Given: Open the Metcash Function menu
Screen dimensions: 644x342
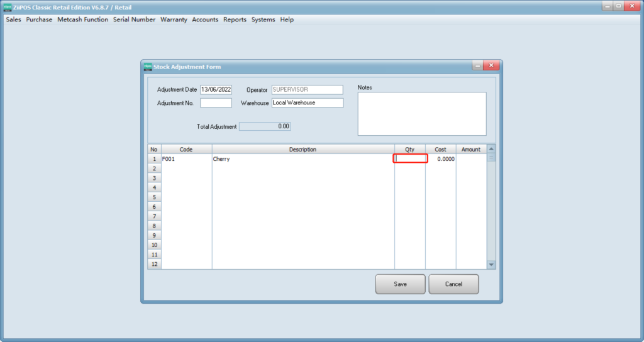Looking at the screenshot, I should pos(82,19).
